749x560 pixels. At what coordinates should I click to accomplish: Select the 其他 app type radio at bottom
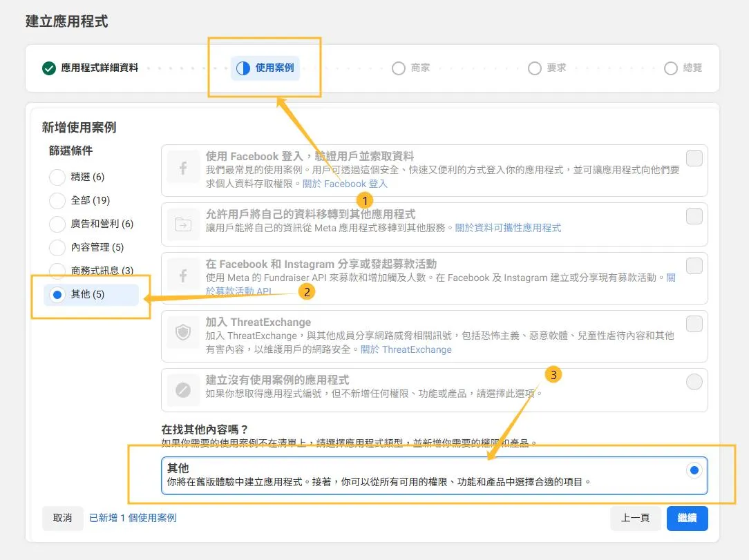[694, 470]
